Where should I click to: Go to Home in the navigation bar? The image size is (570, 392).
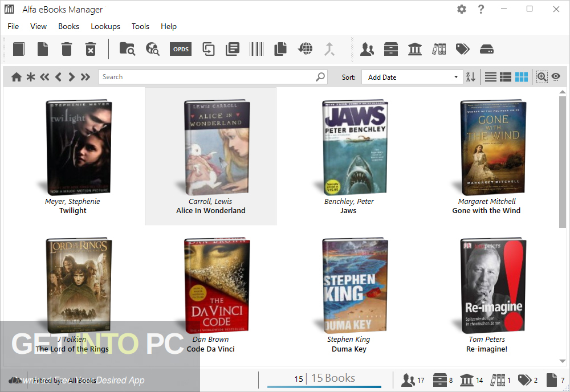pos(17,77)
